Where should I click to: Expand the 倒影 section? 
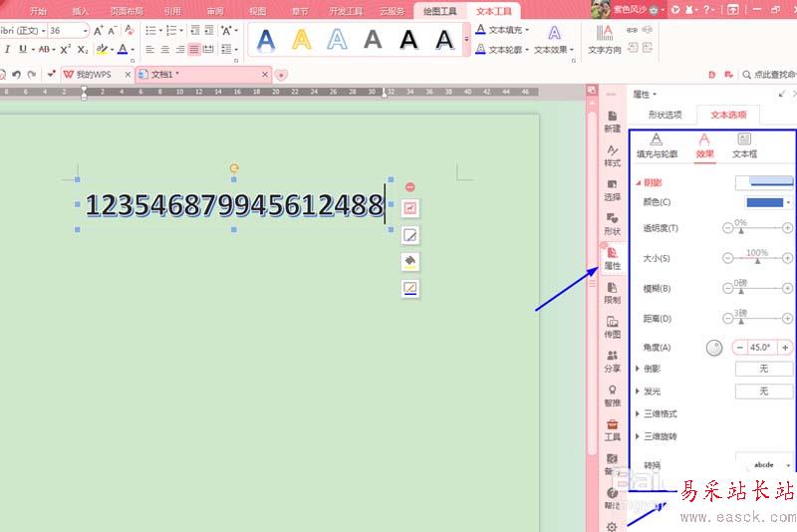click(638, 369)
